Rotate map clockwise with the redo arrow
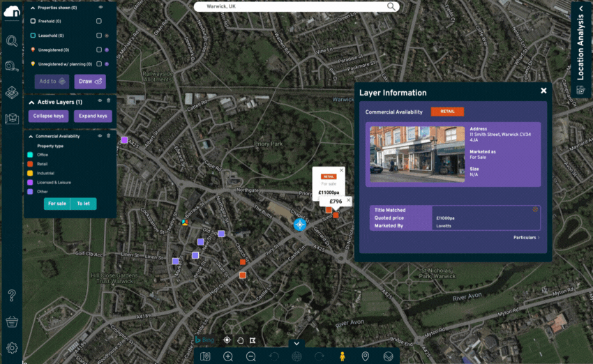 coord(320,356)
